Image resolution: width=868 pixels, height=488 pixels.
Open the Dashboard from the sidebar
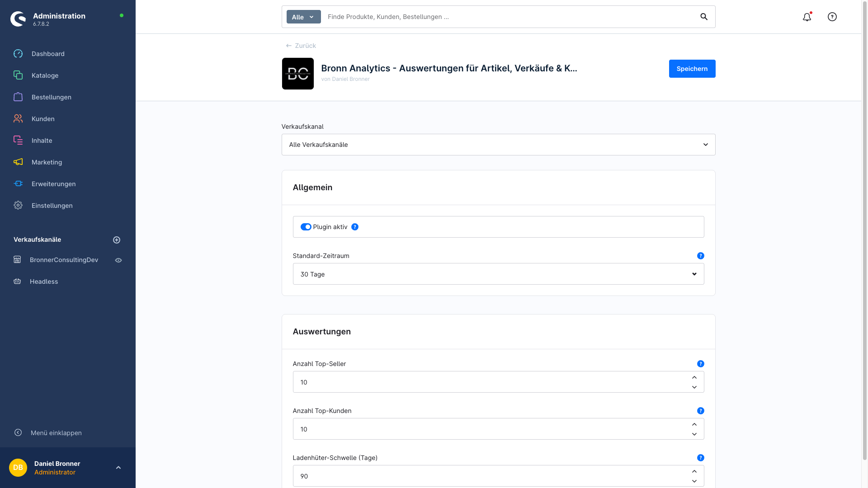[47, 53]
